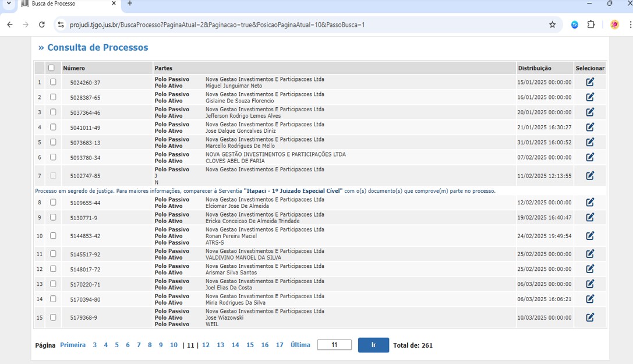Click select icon for process 5041011-49
633x364 pixels.
point(590,127)
